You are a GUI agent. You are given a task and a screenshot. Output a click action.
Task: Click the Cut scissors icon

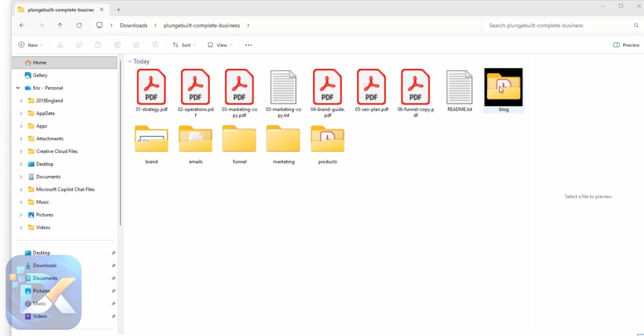[60, 45]
